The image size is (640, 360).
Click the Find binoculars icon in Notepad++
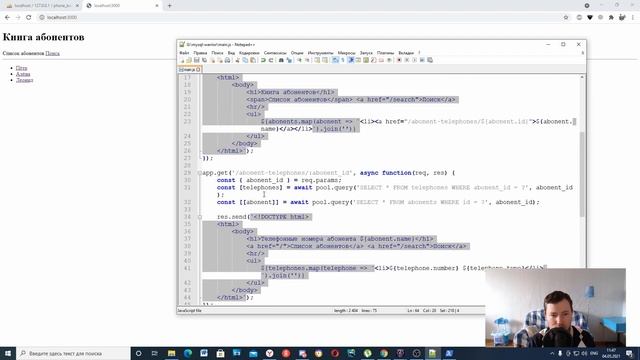click(281, 60)
